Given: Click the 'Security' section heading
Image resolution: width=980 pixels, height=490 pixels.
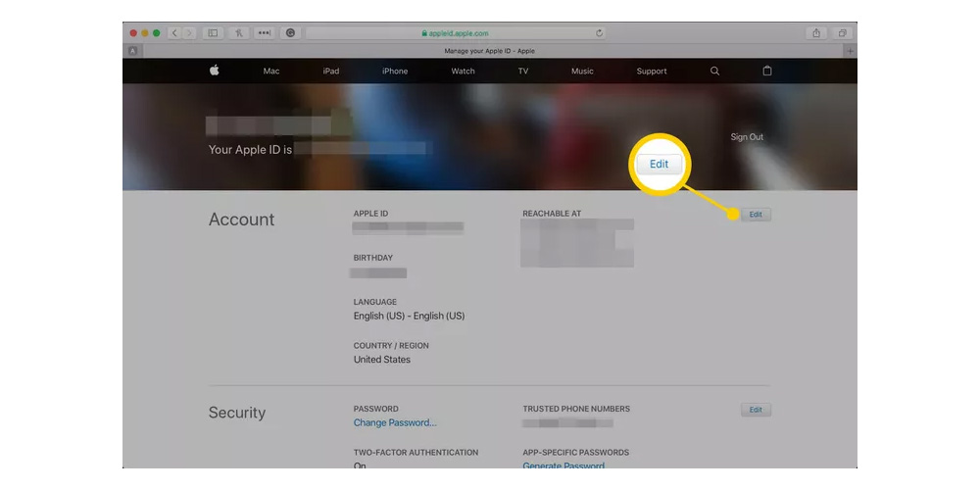Looking at the screenshot, I should pyautogui.click(x=237, y=413).
